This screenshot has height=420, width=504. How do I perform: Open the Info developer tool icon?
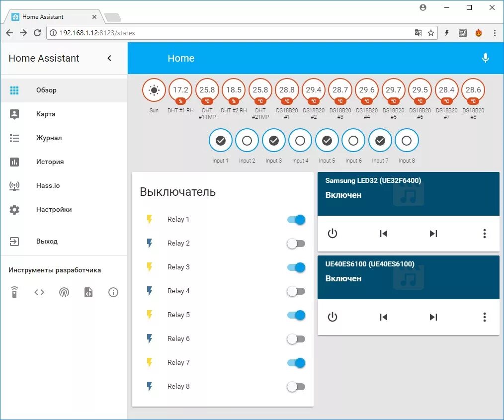113,292
